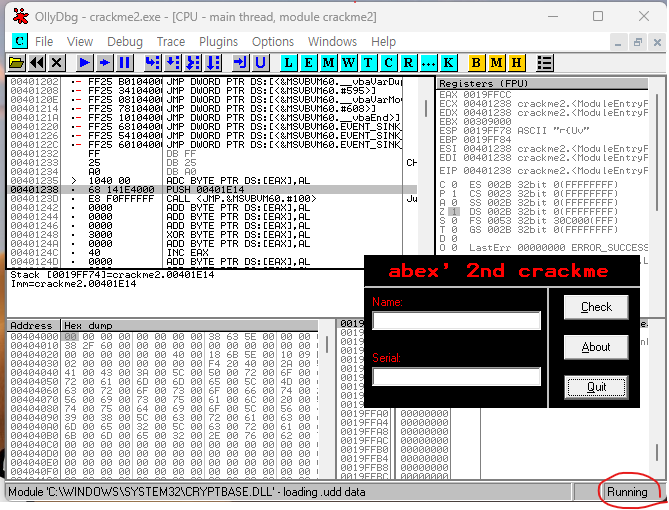Open the View menu
The image size is (669, 510).
coord(80,42)
